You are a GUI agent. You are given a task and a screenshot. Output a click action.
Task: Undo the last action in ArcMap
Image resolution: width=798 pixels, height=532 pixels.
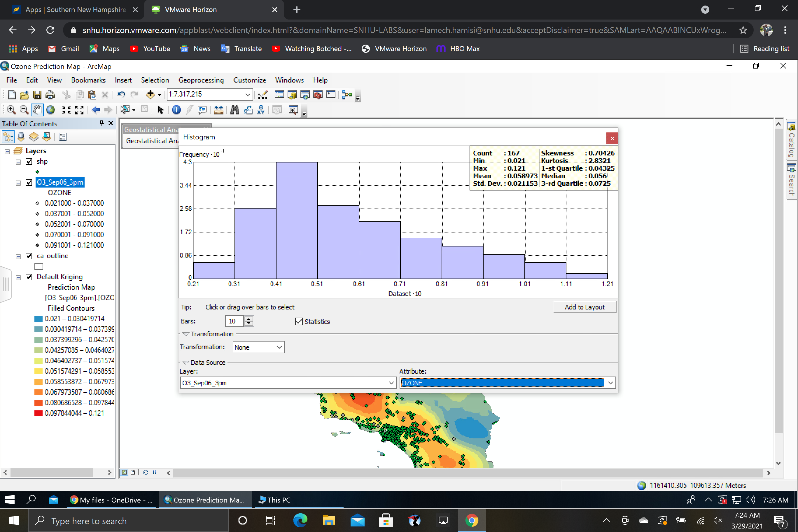121,95
